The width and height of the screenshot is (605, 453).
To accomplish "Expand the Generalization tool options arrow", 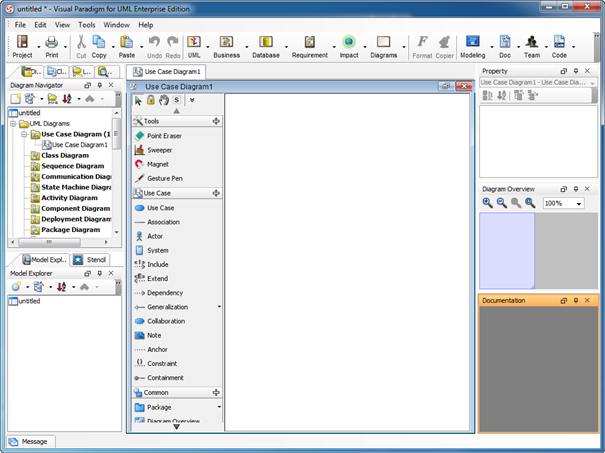I will point(219,307).
